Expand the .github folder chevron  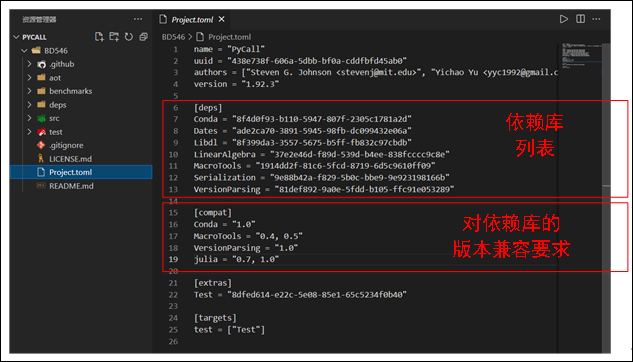tap(29, 64)
